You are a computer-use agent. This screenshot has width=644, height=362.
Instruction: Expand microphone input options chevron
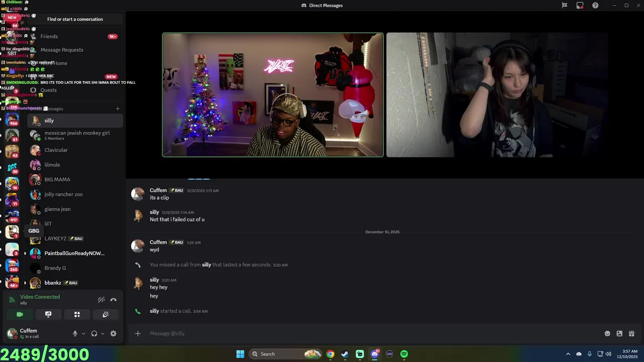[84, 333]
